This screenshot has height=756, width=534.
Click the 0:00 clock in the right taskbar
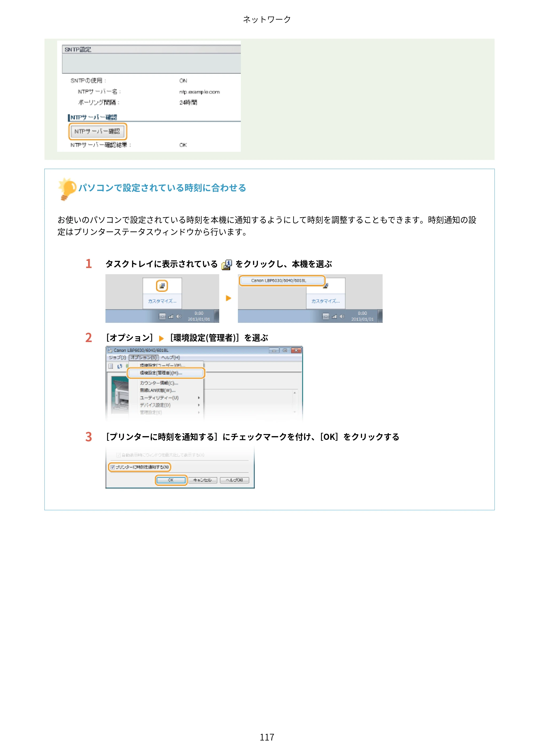tap(362, 313)
